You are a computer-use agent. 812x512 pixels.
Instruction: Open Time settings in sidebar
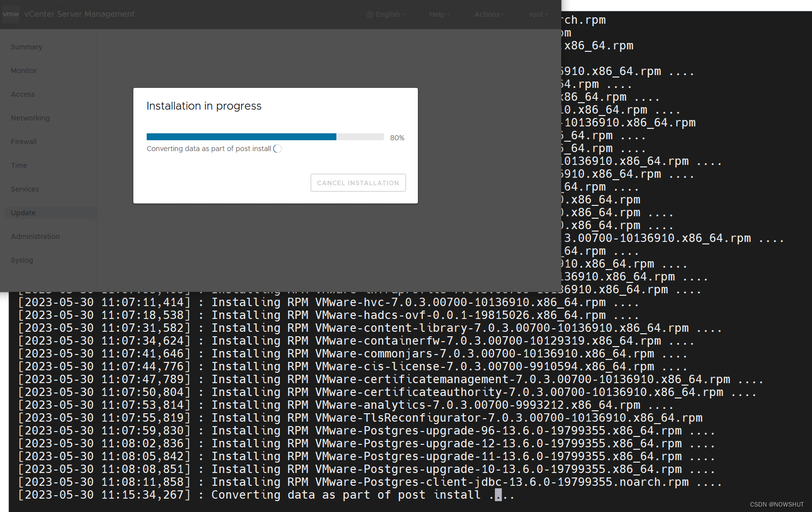(19, 165)
